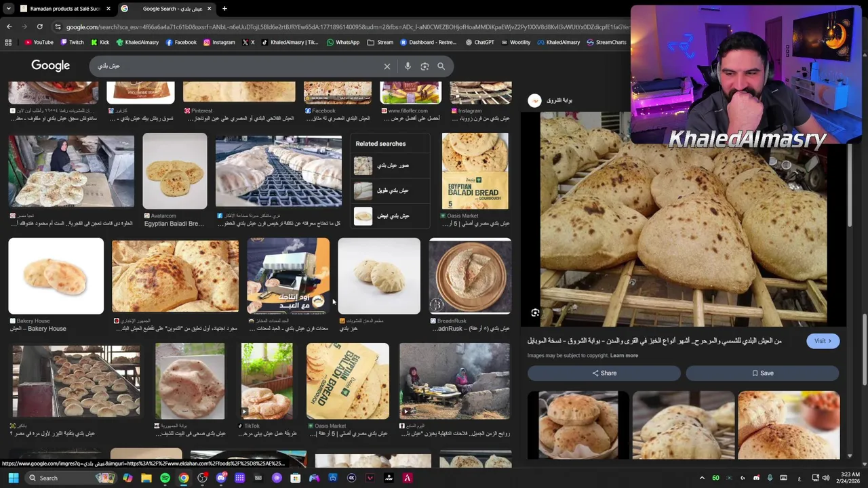Screen dimensions: 868x488
Task: Save the image with the Save button
Action: [762, 373]
